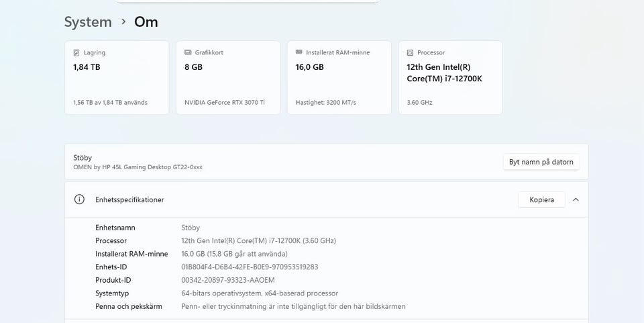Click the OMEN by HP 45L model text
Image resolution: width=644 pixels, height=323 pixels.
click(138, 167)
